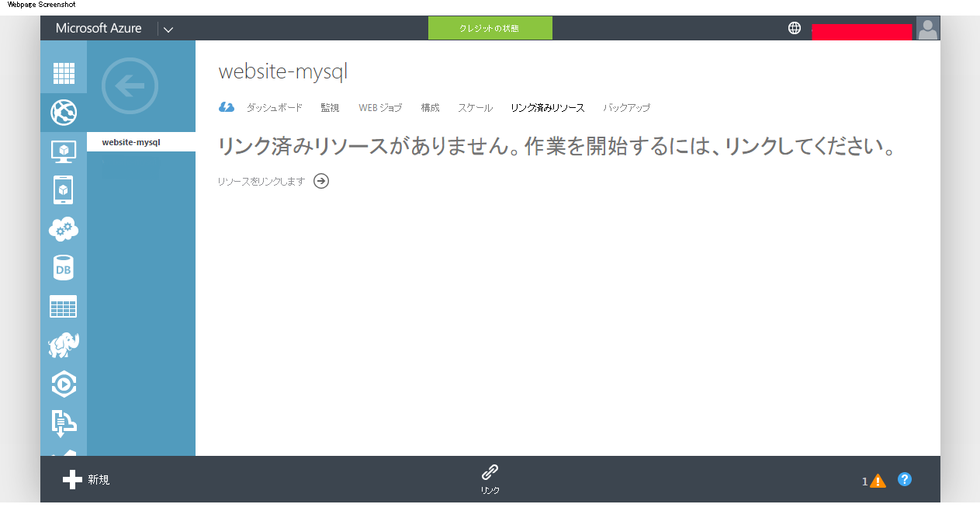The image size is (980, 518).
Task: Check クレジットの状態 in the top bar
Action: coord(490,27)
